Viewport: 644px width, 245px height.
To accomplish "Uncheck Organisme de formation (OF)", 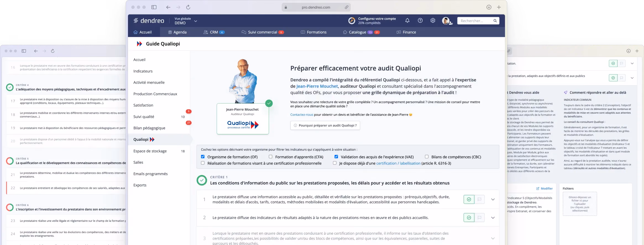I will [203, 157].
